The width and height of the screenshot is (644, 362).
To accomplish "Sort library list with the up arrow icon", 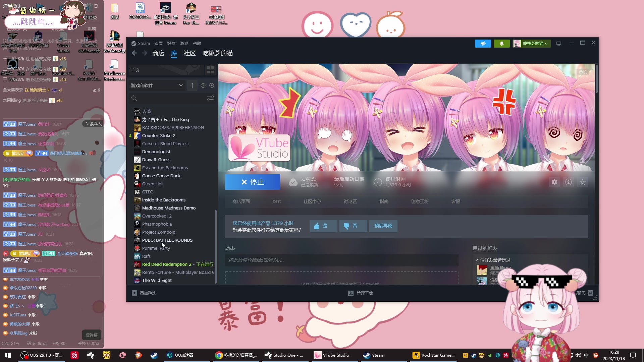I will pos(192,85).
